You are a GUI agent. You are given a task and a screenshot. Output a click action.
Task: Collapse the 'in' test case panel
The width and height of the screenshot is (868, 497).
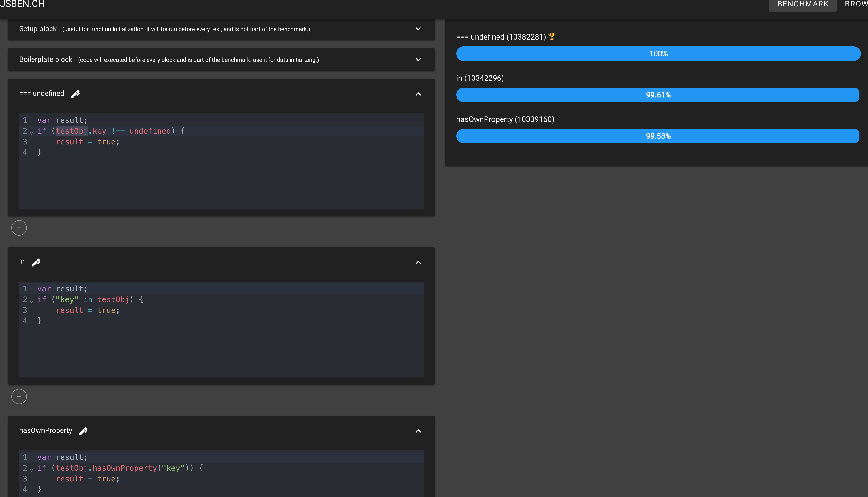[418, 262]
